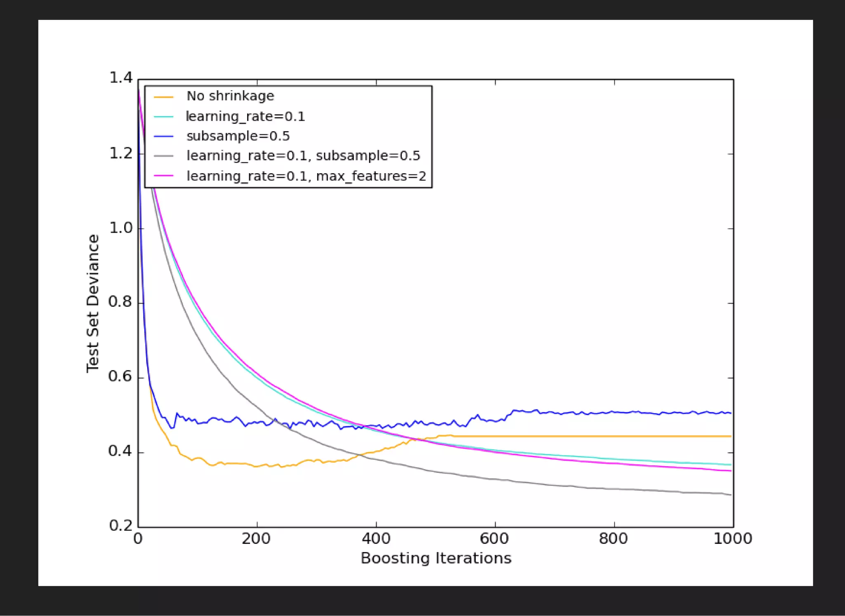Select the 'subsample=0.5' legend text

click(238, 136)
